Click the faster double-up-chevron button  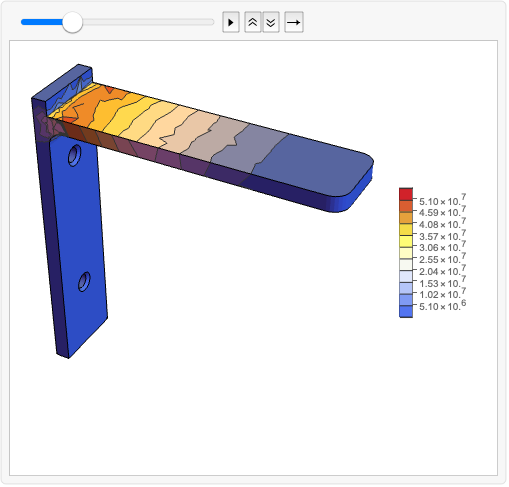pos(252,22)
